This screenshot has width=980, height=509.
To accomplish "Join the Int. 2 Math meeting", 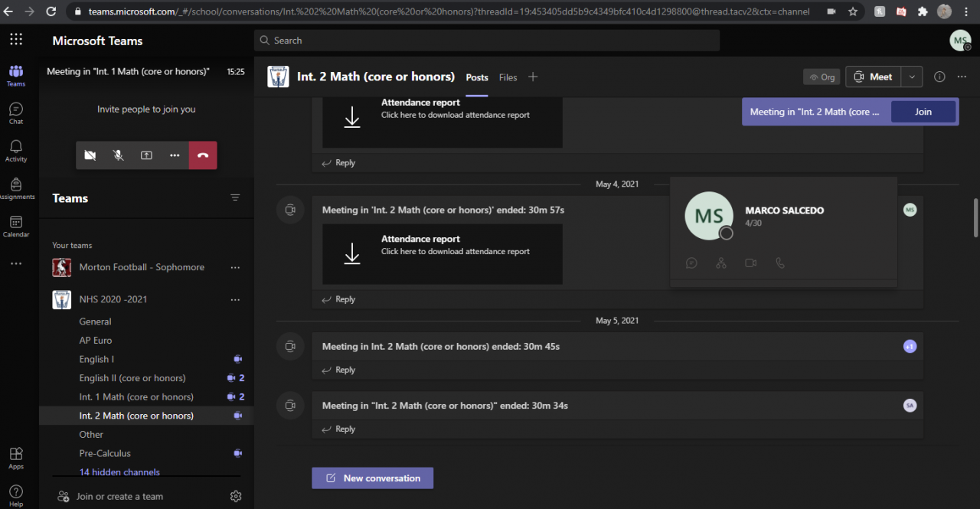I will click(x=923, y=112).
